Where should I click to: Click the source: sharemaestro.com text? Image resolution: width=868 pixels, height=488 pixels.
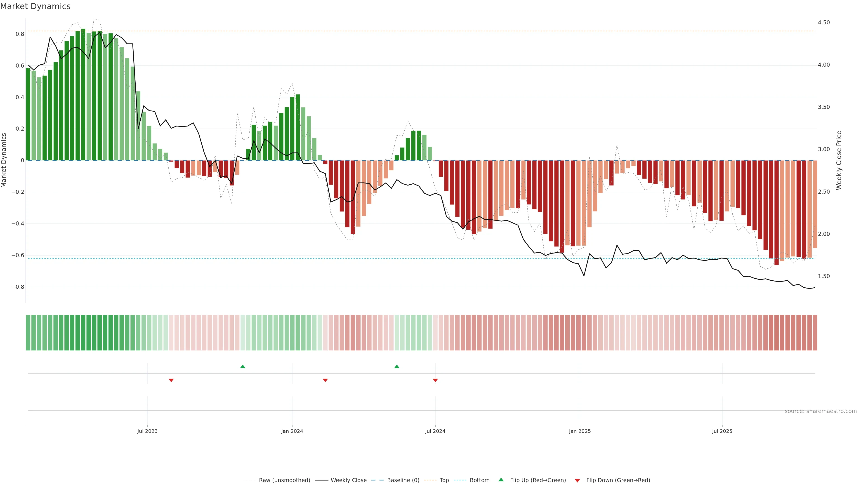tap(821, 411)
